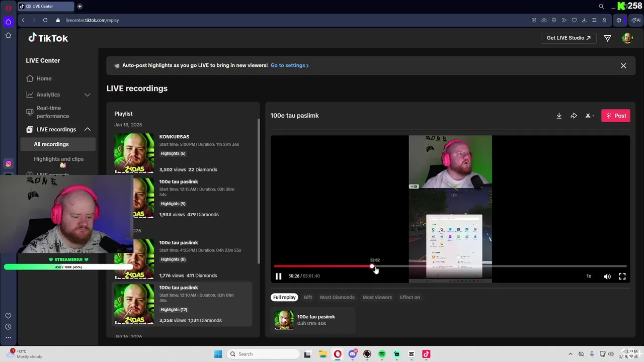Click Highlights (8) badge in playlist
This screenshot has height=362, width=644.
click(x=173, y=259)
